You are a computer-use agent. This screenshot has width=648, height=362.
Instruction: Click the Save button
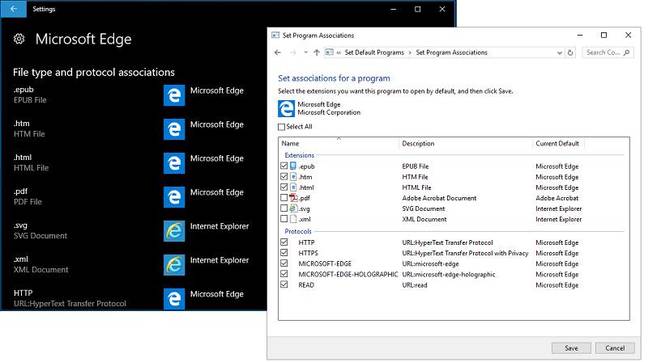[x=572, y=348]
